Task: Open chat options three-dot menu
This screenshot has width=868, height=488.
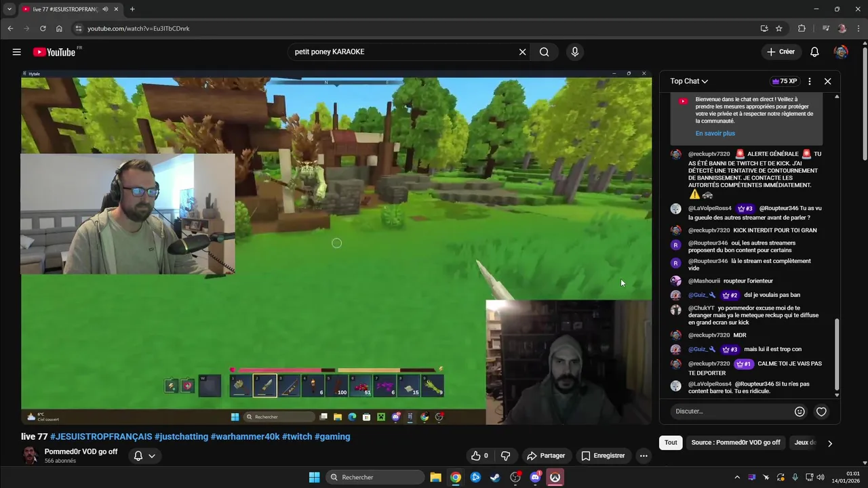Action: click(x=809, y=81)
